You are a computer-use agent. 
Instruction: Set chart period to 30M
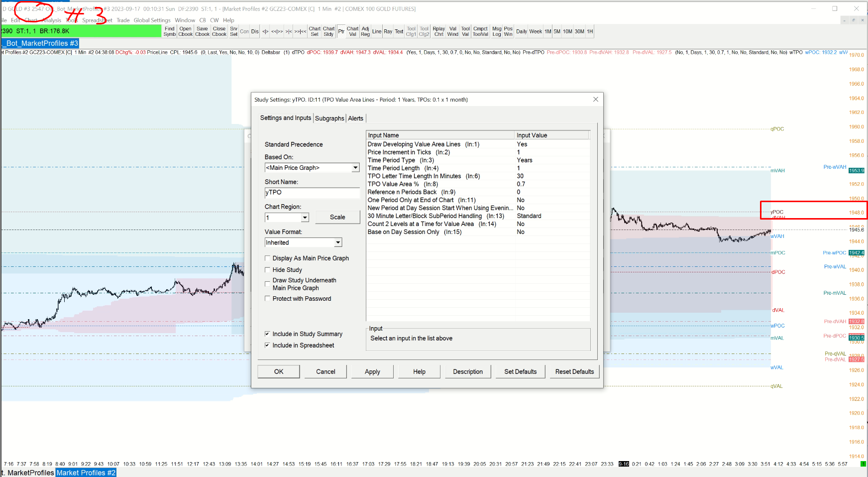coord(579,31)
